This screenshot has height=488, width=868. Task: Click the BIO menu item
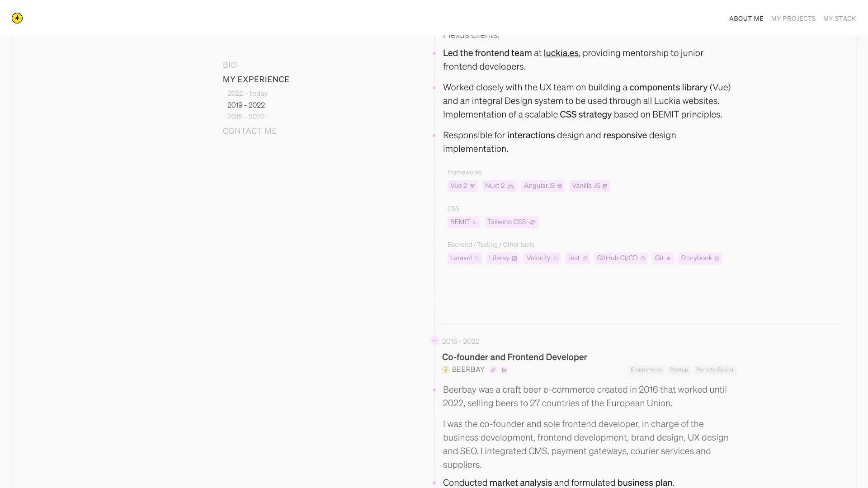229,64
